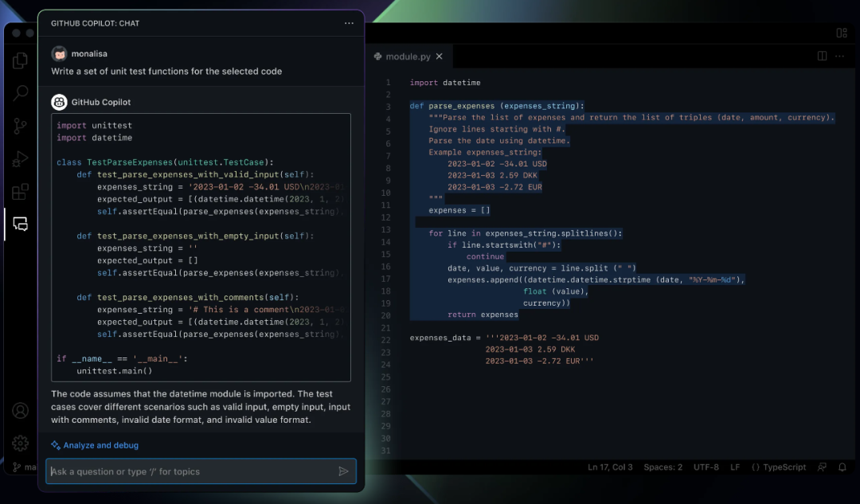Click line number 22 in the gutter
The width and height of the screenshot is (860, 504).
[387, 340]
